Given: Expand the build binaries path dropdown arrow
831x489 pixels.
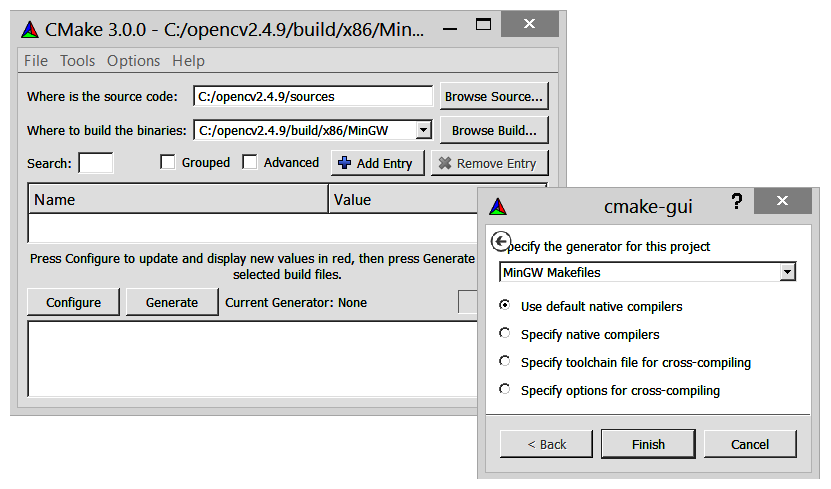Looking at the screenshot, I should click(x=423, y=130).
